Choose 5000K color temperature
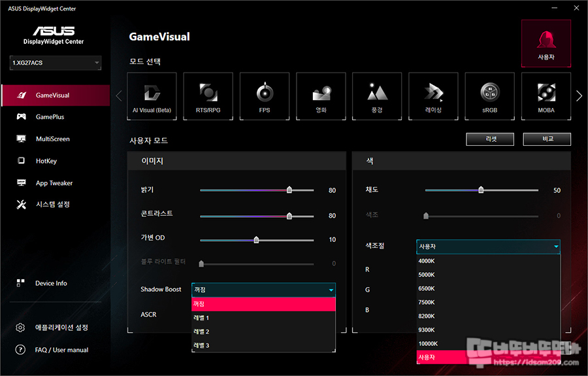588x376 pixels. [488, 275]
